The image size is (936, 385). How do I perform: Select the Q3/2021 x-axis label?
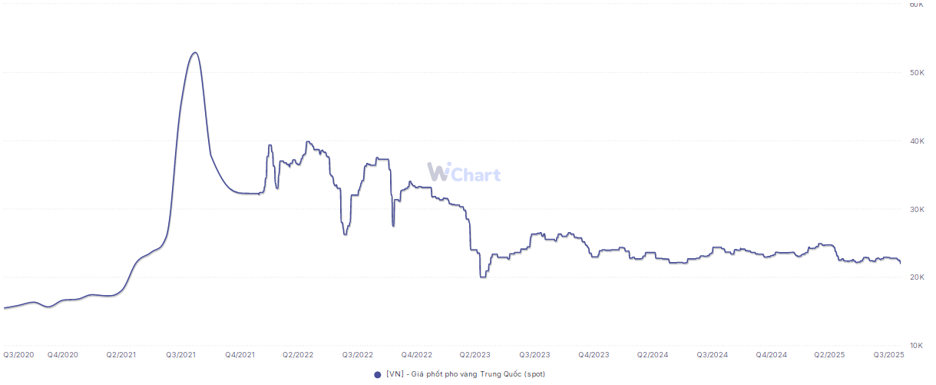180,354
